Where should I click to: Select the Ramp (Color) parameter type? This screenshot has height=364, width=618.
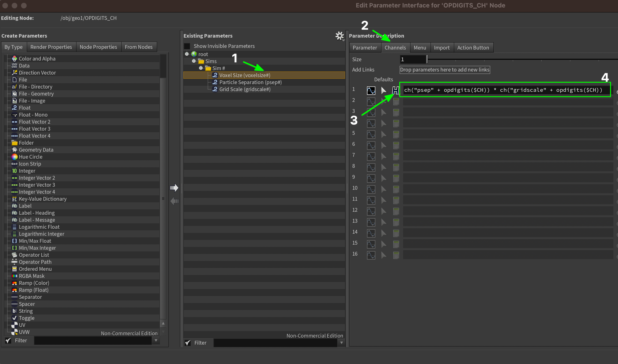[34, 283]
